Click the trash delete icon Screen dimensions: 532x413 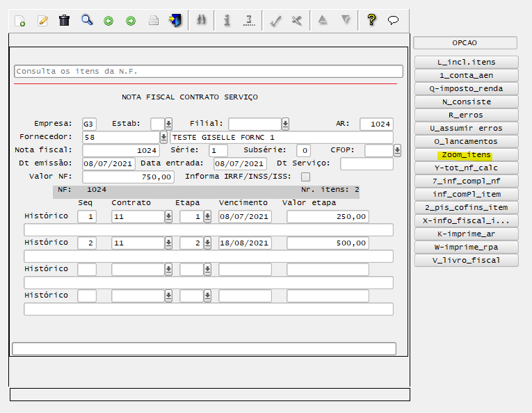coord(65,20)
